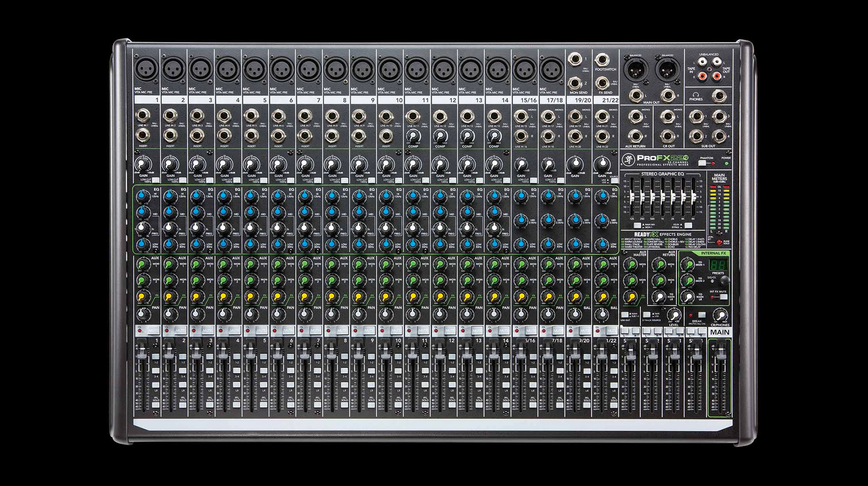The image size is (868, 486).
Task: Mute channel 1
Action: (x=153, y=331)
